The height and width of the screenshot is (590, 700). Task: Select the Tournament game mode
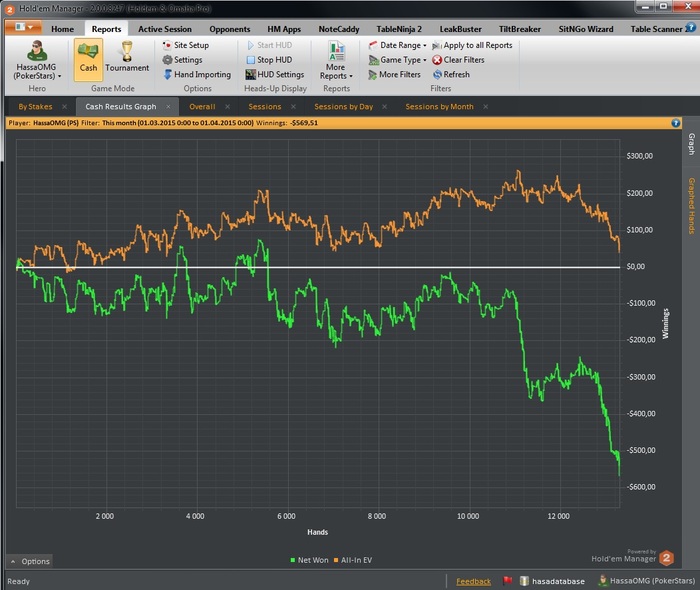[127, 57]
